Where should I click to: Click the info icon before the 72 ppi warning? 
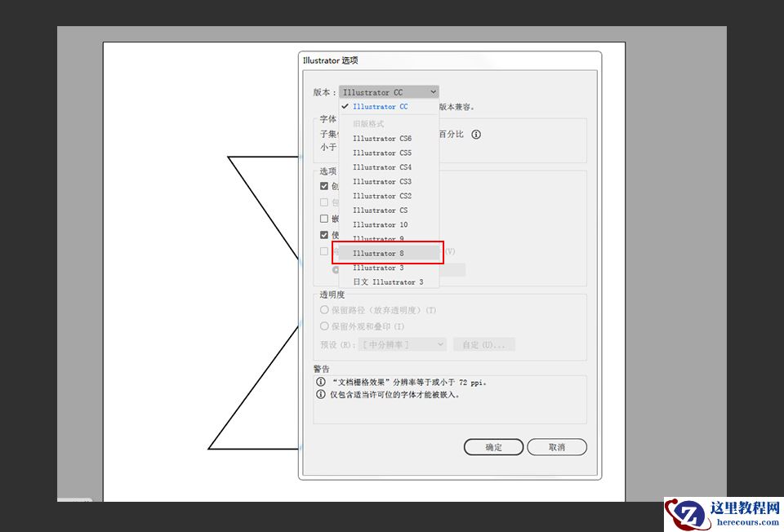[323, 381]
